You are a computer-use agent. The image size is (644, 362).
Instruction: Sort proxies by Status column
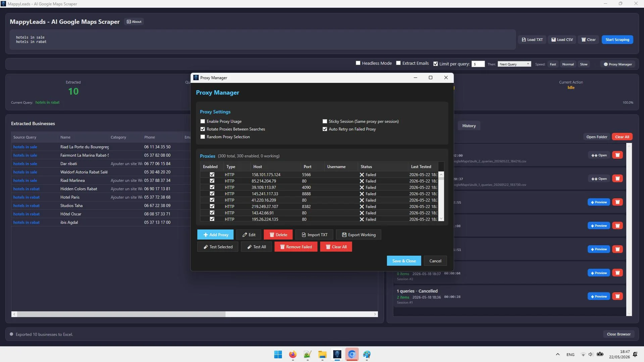(x=383, y=166)
